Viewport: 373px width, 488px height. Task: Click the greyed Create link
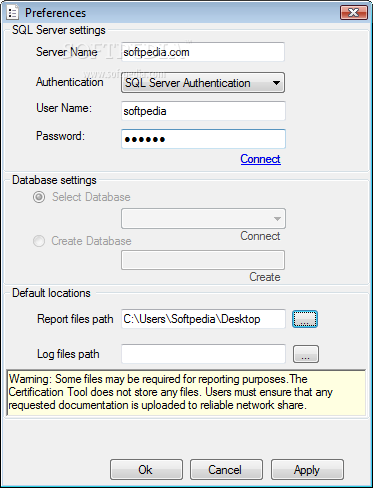265,277
